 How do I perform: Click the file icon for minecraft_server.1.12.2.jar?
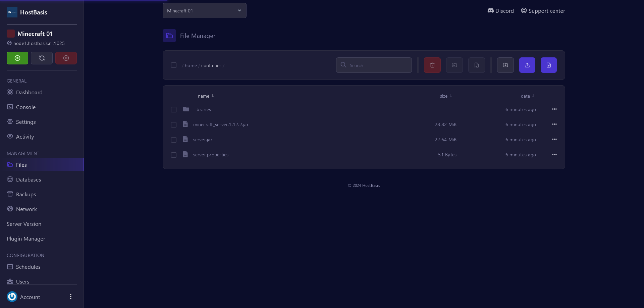point(185,124)
